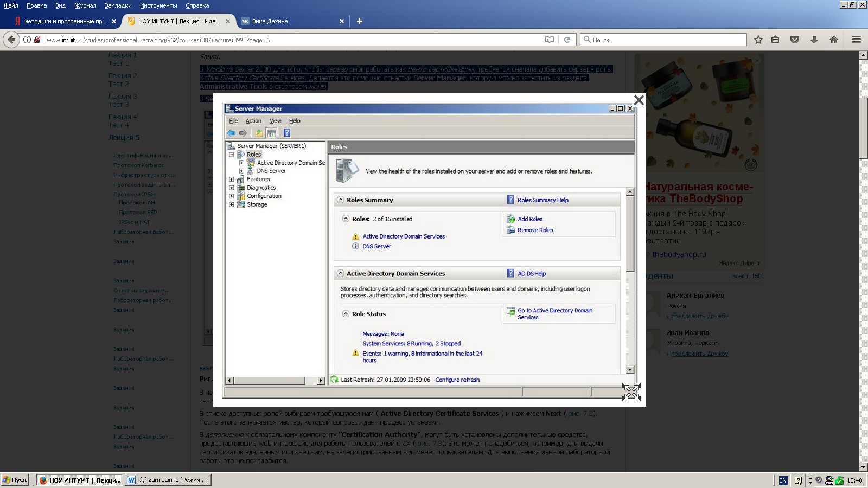Expand the Features tree node
868x488 pixels.
[232, 179]
